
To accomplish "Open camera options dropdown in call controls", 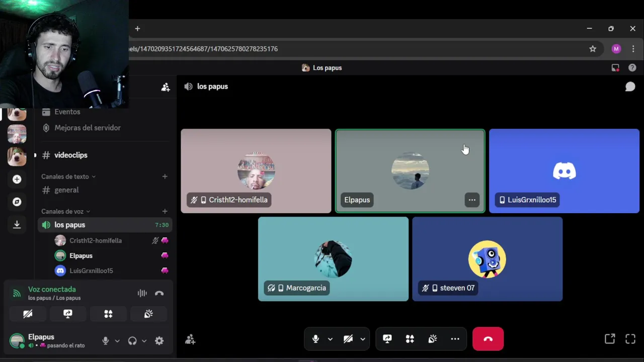I will [363, 339].
